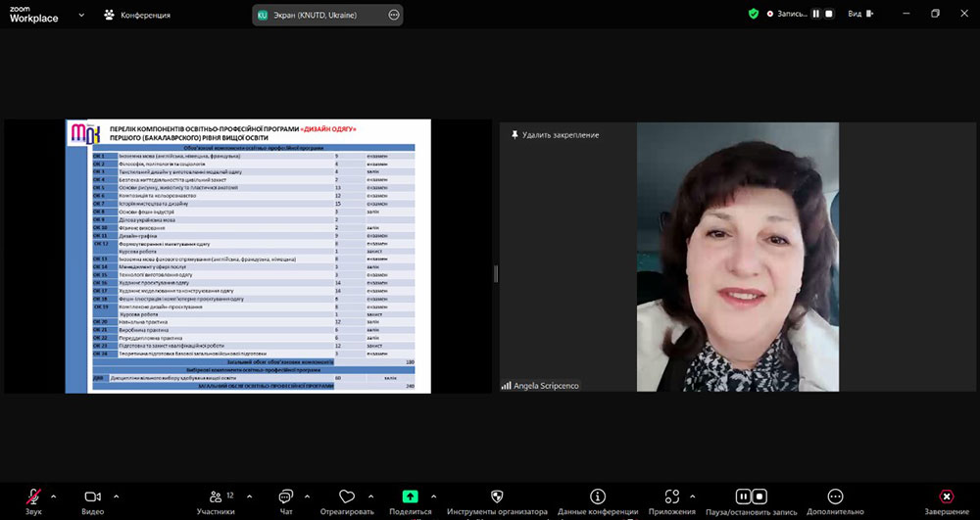The image size is (980, 520).
Task: Open the Zoom Workplace dropdown chevron
Action: (x=81, y=15)
